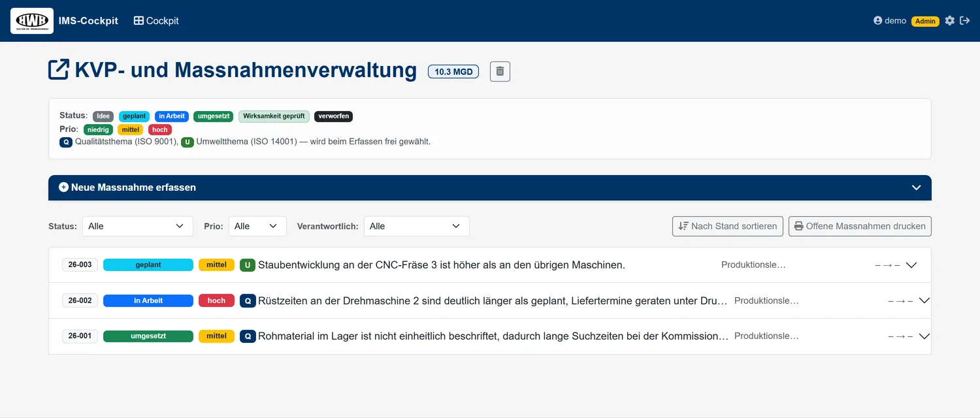Click 'mittel' priority pill in row 26-001
The image size is (980, 418).
pos(216,336)
